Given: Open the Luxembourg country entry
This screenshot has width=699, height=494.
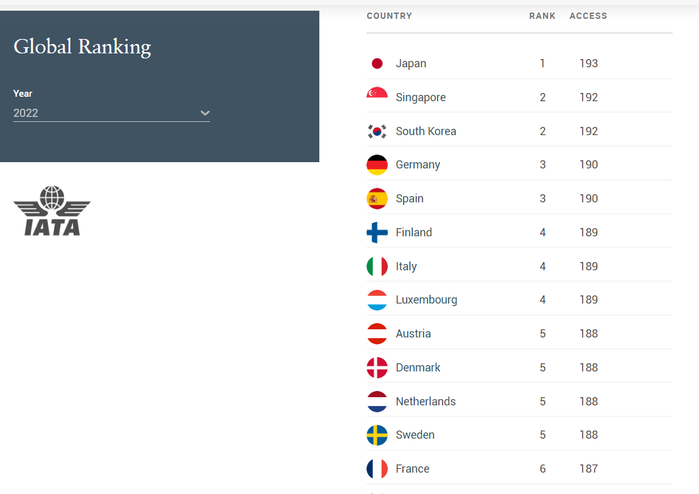Looking at the screenshot, I should point(519,300).
